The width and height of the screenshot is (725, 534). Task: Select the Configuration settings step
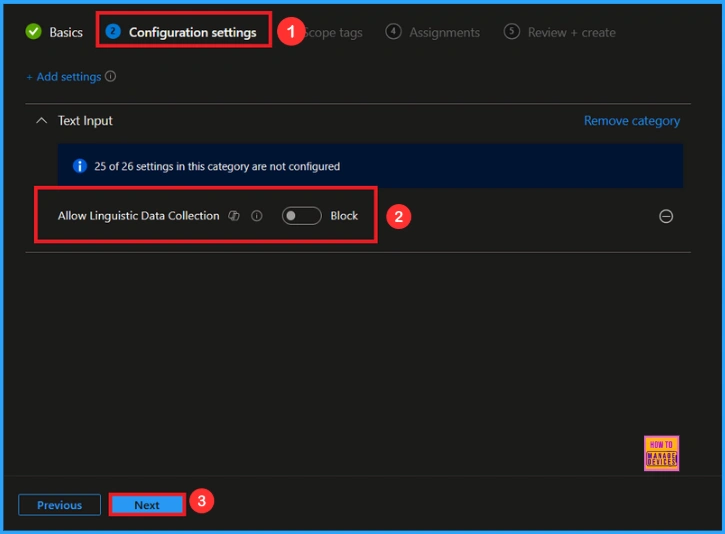pos(192,32)
